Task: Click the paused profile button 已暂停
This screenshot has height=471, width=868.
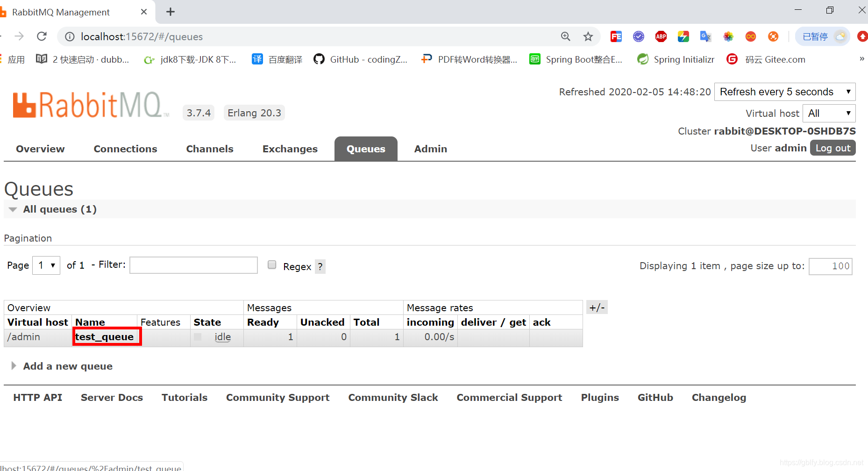Action: click(x=823, y=36)
